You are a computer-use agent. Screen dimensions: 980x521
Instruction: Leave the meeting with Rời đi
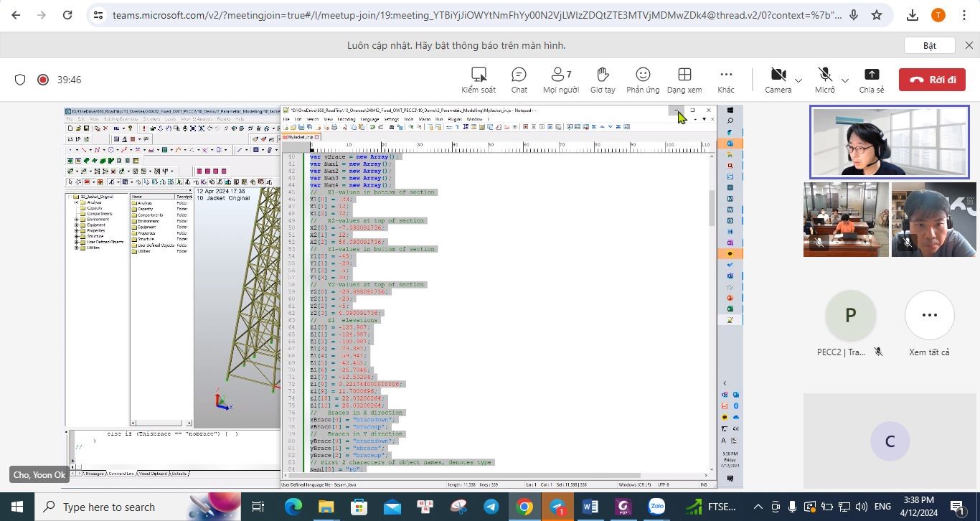pos(933,80)
